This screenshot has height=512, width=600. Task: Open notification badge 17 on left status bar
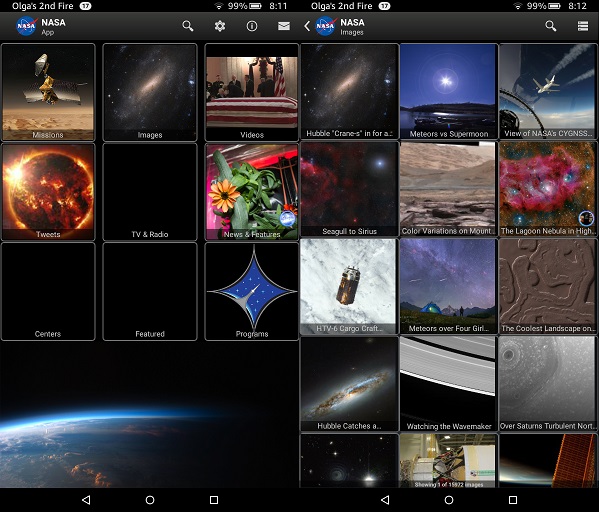pos(85,6)
